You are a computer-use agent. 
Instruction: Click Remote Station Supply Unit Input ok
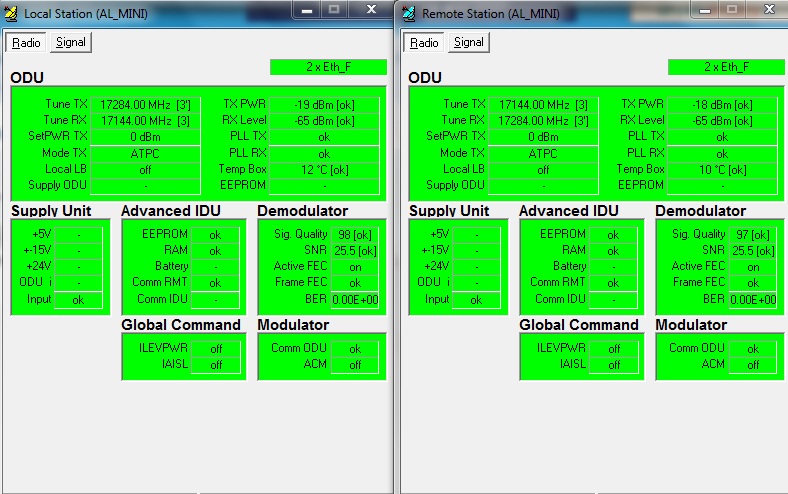coord(476,300)
